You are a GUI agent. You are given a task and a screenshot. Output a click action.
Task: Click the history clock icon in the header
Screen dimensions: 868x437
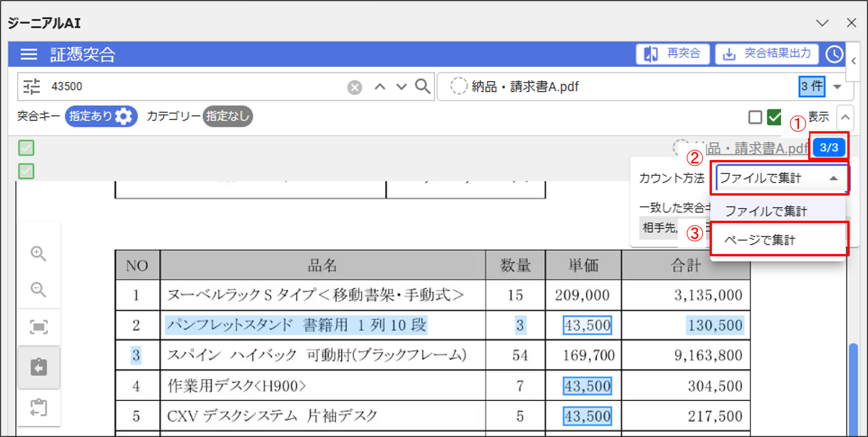[x=834, y=54]
